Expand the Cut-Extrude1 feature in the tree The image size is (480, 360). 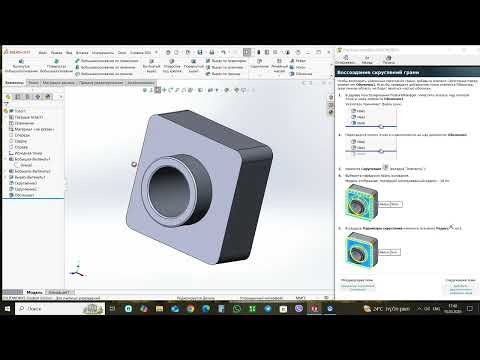coord(6,177)
